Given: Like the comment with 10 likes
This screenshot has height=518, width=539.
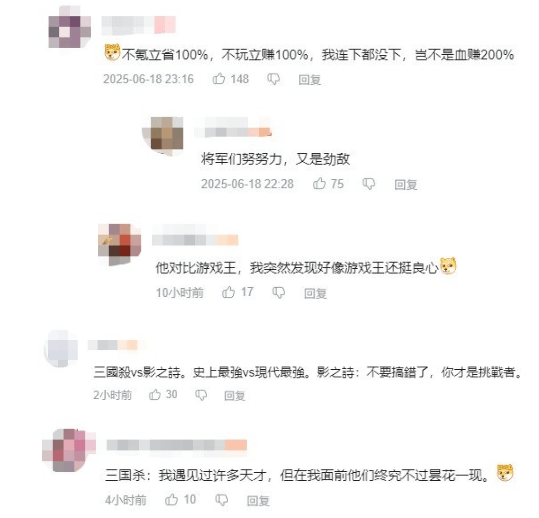Looking at the screenshot, I should coord(171,500).
